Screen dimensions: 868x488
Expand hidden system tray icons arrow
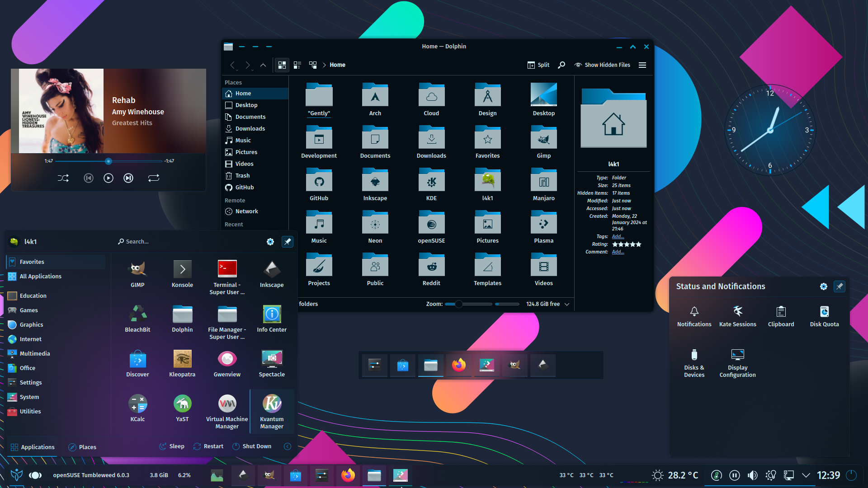click(x=806, y=475)
